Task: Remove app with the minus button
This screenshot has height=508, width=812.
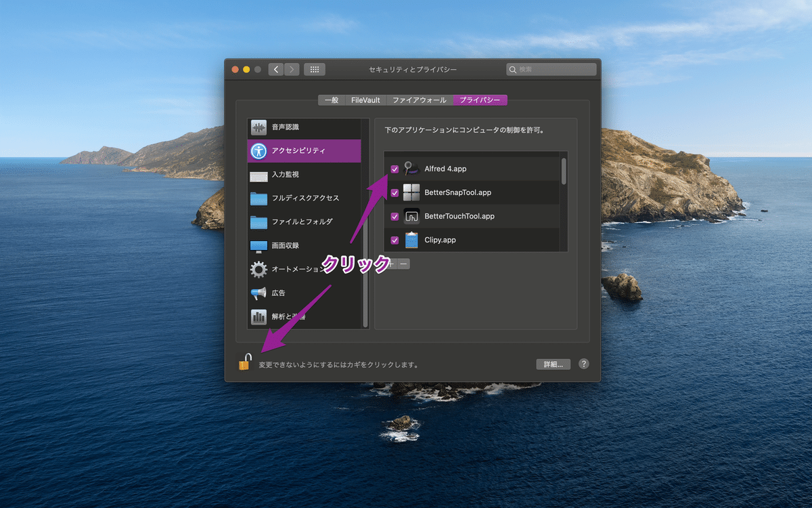Action: coord(403,263)
